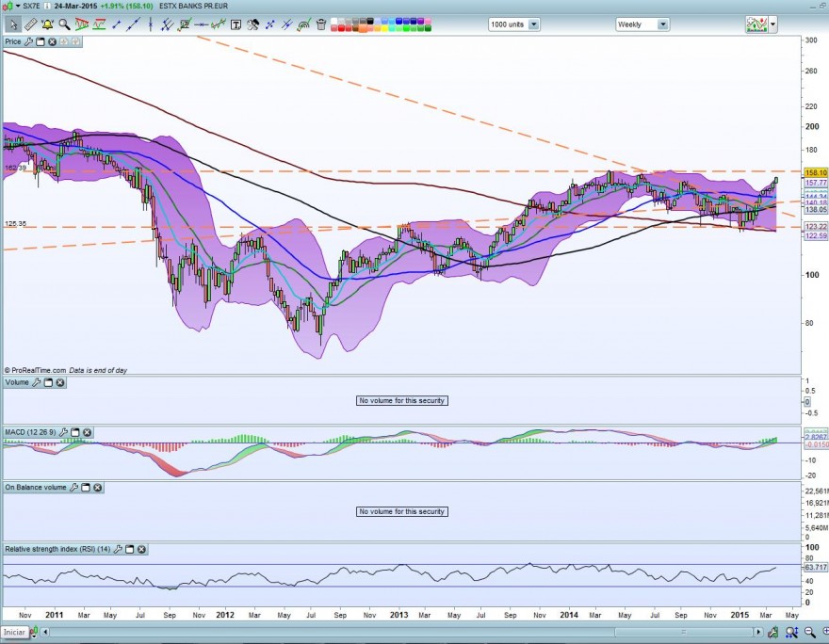
Task: Open the chart style dropdown arrow
Action: (772, 24)
